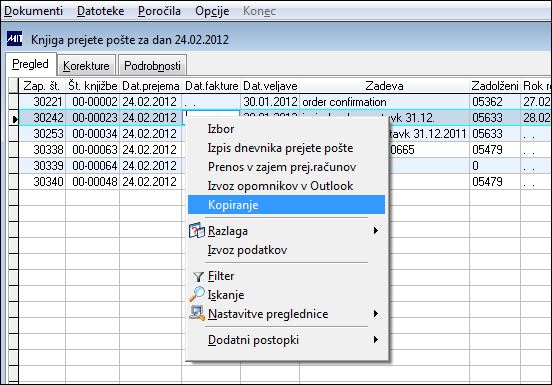Select the row selector for entry 30221

coord(13,102)
